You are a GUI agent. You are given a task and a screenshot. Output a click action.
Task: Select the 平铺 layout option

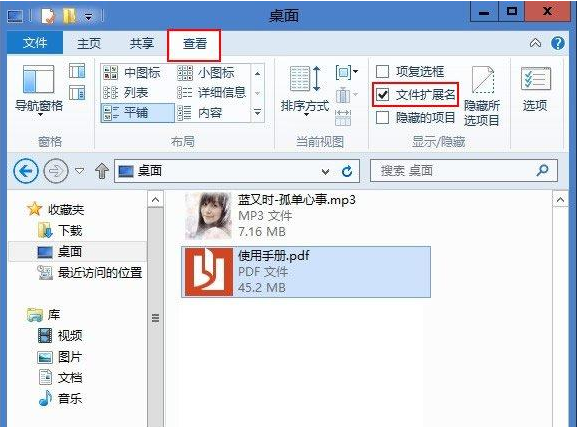coord(137,112)
